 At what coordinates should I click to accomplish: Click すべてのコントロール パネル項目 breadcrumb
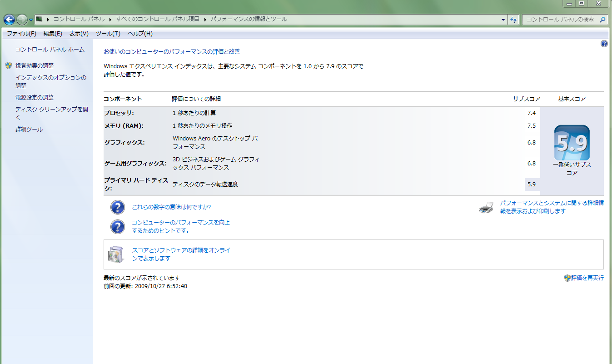[x=158, y=20]
